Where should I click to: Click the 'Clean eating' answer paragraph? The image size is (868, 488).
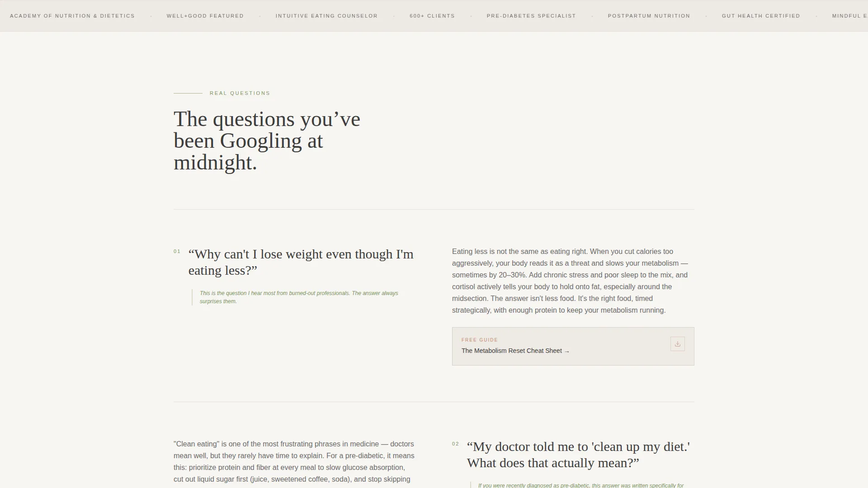pyautogui.click(x=294, y=463)
